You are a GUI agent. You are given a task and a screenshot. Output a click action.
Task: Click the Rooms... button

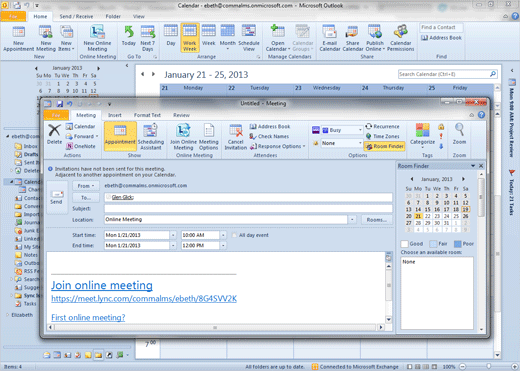pos(377,220)
